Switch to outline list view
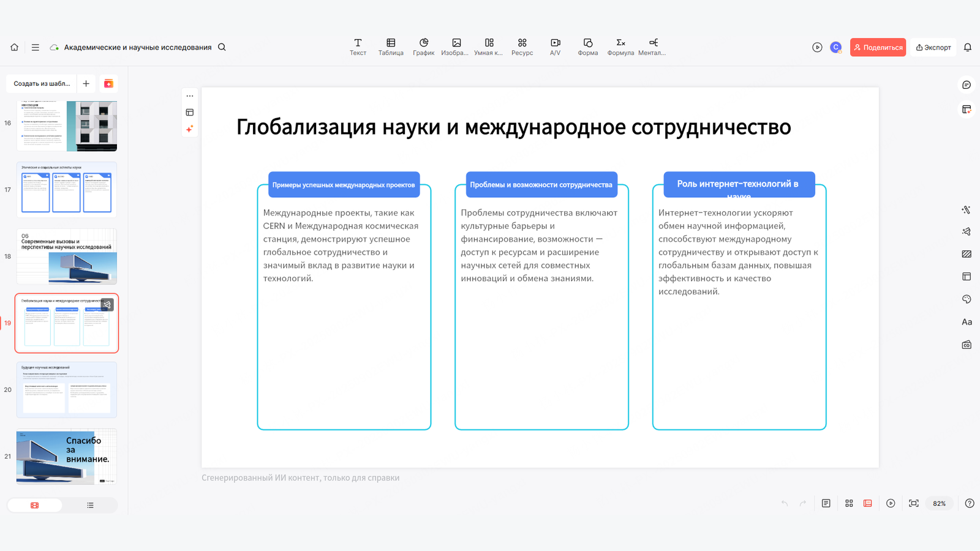 point(90,505)
